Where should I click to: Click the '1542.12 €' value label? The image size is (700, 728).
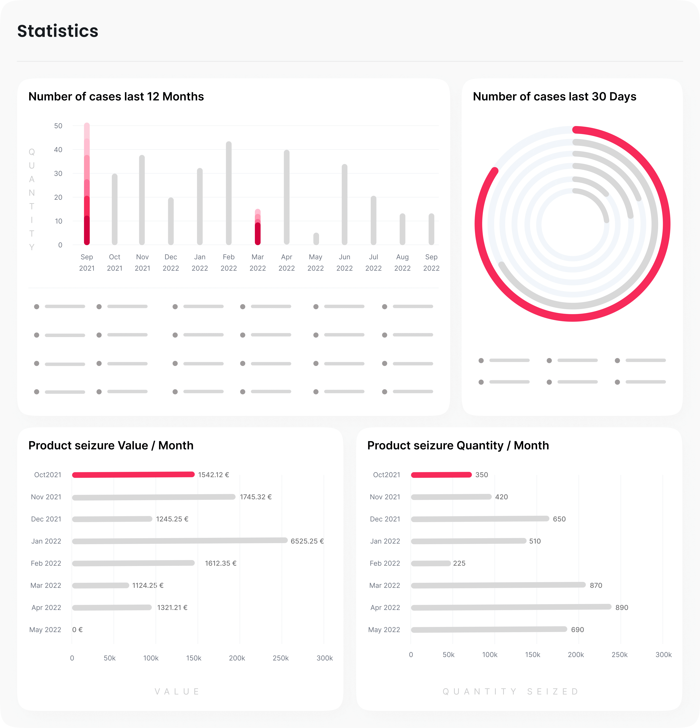point(213,475)
